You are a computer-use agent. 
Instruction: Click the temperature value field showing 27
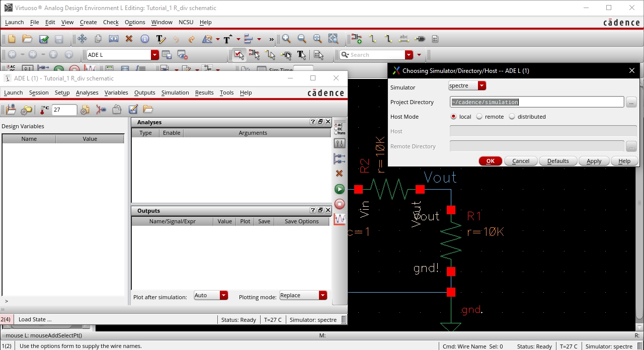[x=64, y=110]
